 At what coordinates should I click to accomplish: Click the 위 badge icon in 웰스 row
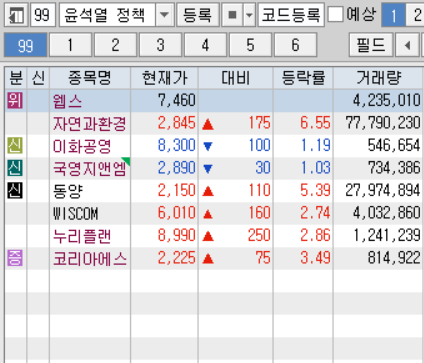[15, 100]
